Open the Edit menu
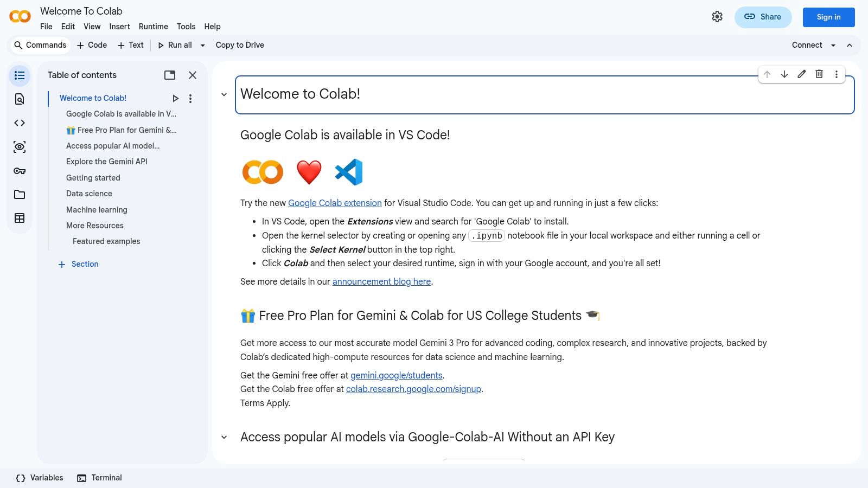 pyautogui.click(x=68, y=27)
